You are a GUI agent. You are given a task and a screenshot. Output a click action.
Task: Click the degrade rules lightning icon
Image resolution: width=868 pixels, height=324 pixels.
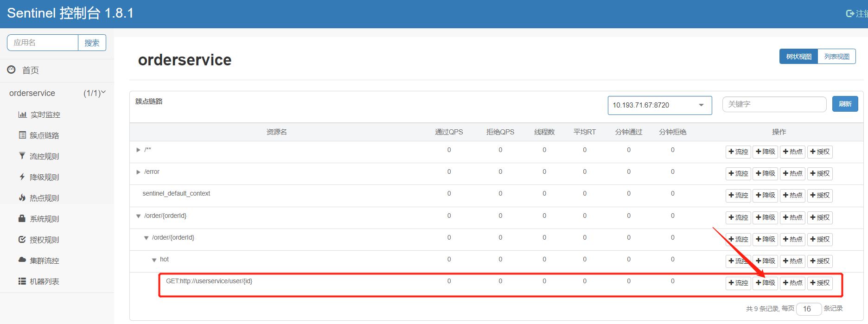click(22, 177)
